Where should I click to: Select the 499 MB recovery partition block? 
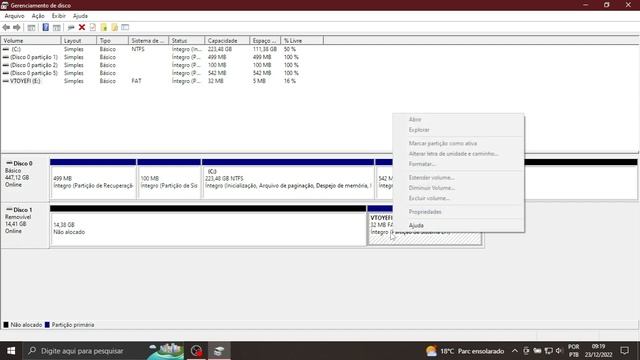(93, 179)
